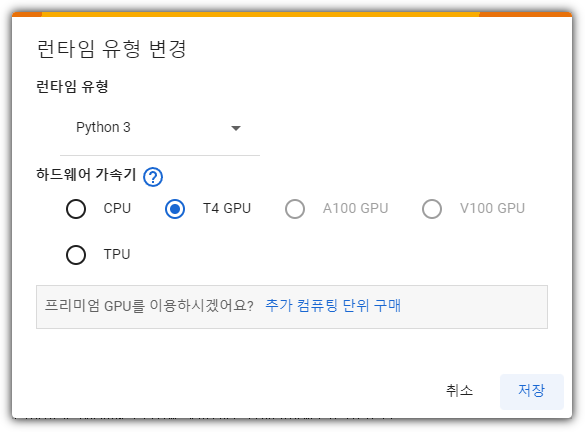
Task: Click the 프리미엄 GPU를 이용하시겠어요? text
Action: pos(149,306)
